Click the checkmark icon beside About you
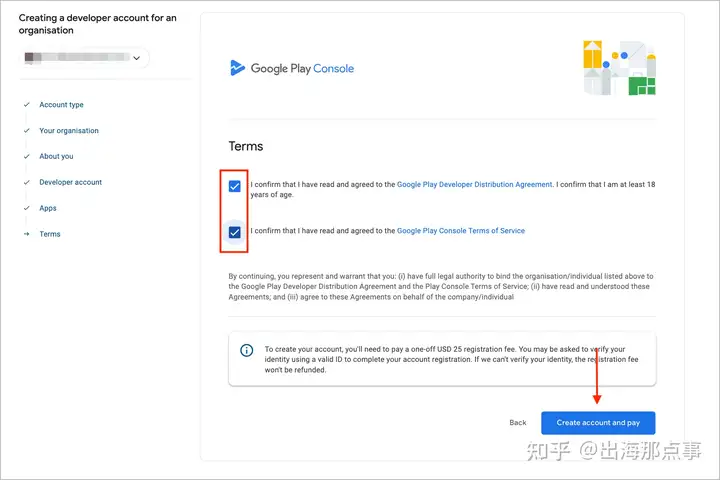 (27, 156)
